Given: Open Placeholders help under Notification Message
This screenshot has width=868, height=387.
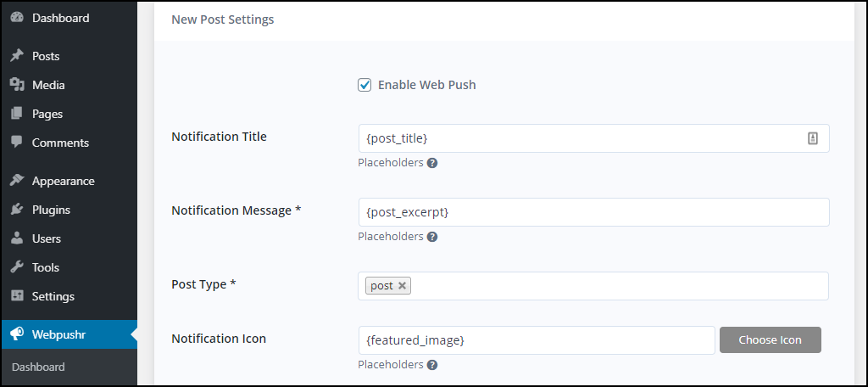Looking at the screenshot, I should point(432,237).
